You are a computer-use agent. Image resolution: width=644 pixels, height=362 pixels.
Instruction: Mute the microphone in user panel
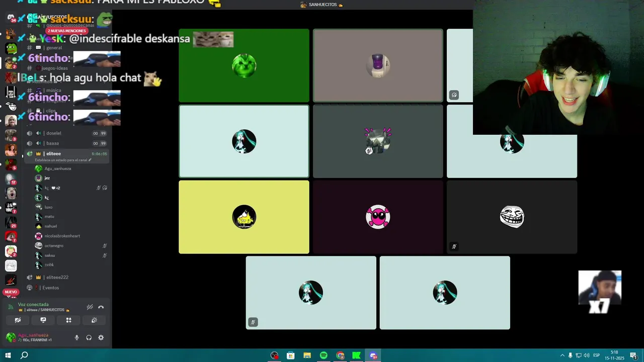pos(77,338)
